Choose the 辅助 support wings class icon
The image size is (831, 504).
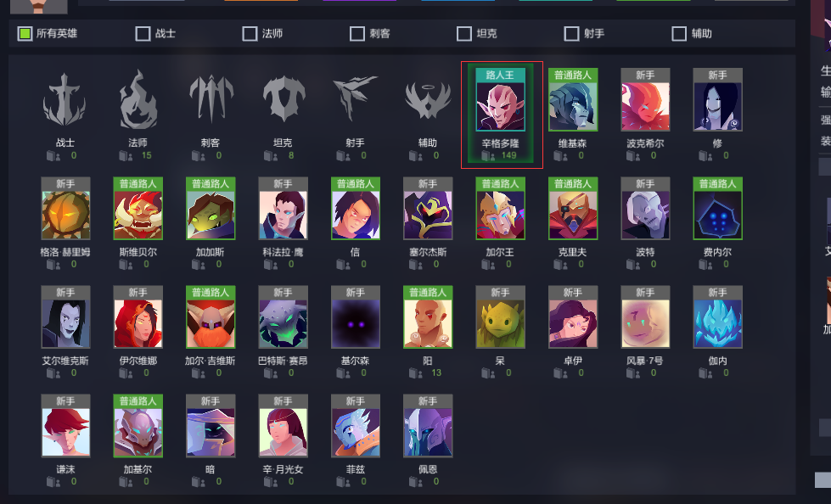[x=428, y=101]
